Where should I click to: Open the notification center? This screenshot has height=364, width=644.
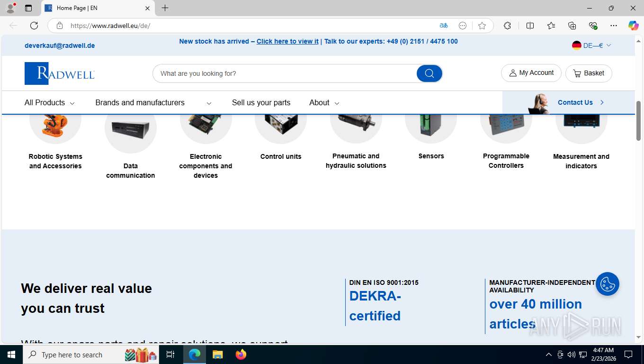(628, 355)
